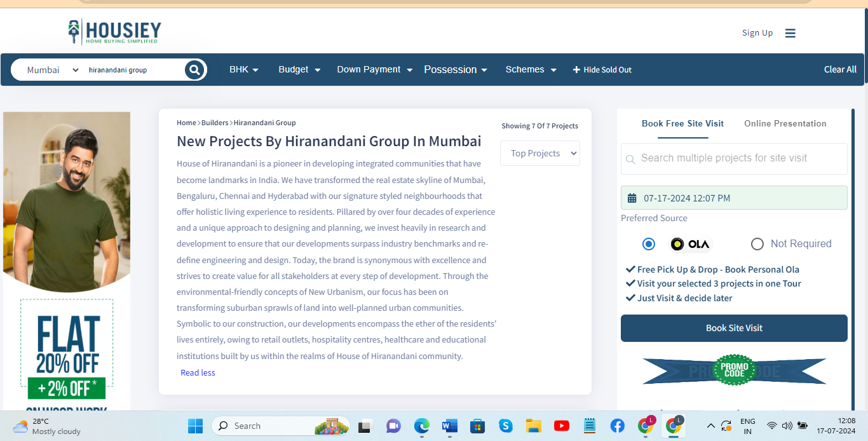Open the active Chrome window icon

674,425
